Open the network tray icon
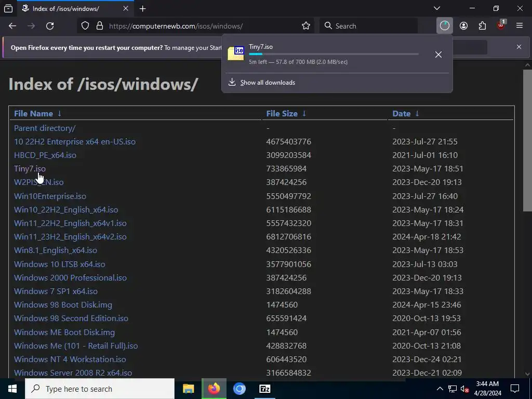Viewport: 532px width, 399px height. 453,389
